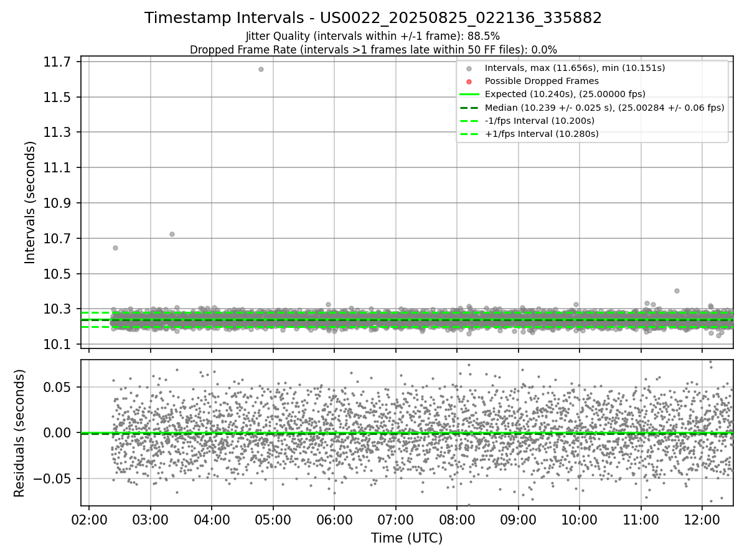The image size is (747, 560).
Task: Click legend entry Expected (10.240s), (25.00000 fps)
Action: point(565,94)
